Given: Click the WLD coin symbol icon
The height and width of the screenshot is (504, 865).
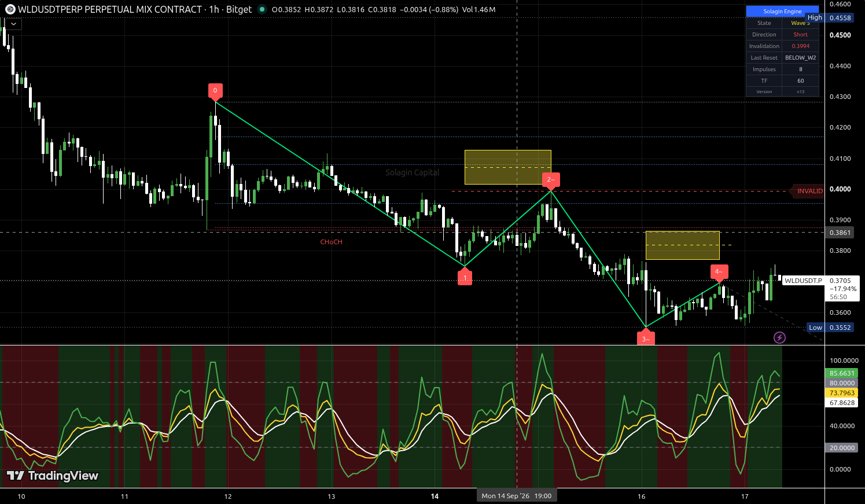Looking at the screenshot, I should coord(10,10).
